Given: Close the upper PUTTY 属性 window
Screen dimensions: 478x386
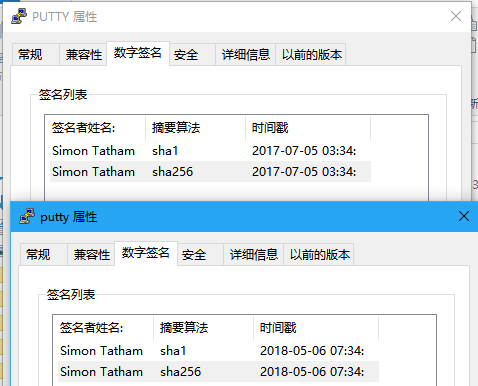Looking at the screenshot, I should [456, 16].
